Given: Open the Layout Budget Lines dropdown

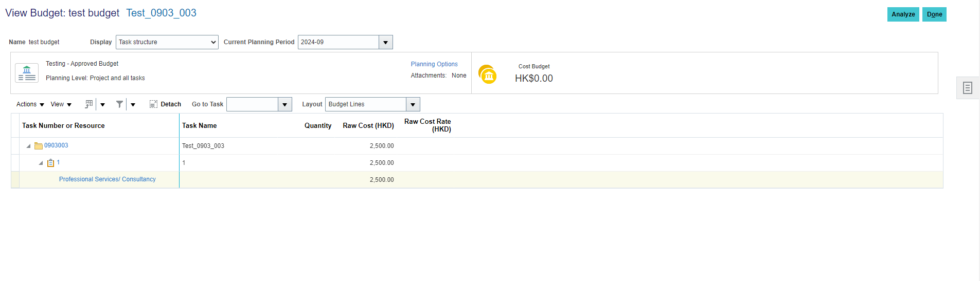Looking at the screenshot, I should click(x=372, y=104).
